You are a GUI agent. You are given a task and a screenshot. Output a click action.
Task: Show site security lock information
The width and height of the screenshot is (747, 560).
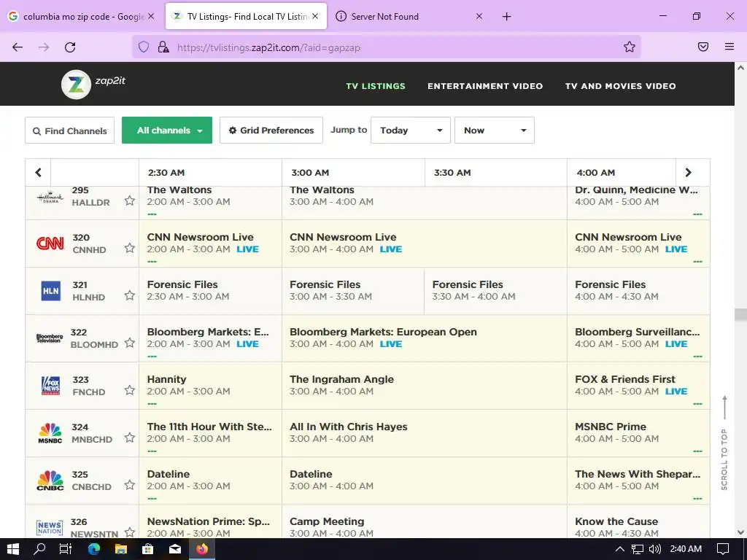point(163,47)
